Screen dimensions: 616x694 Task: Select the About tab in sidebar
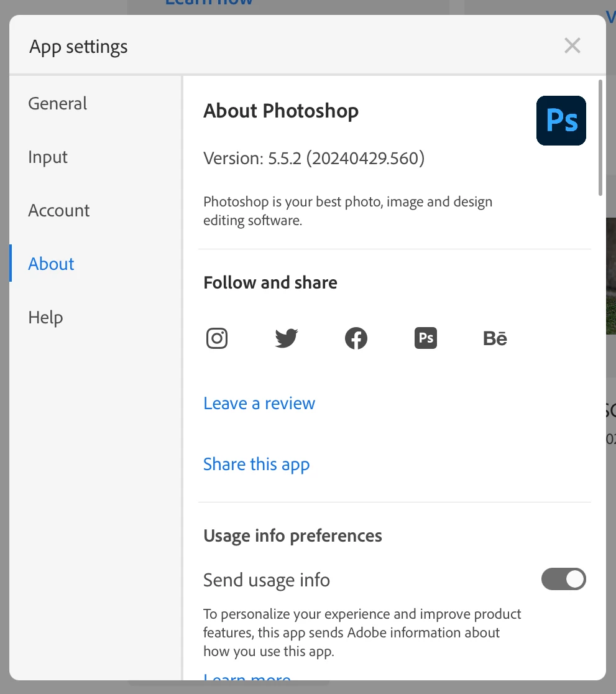[52, 264]
